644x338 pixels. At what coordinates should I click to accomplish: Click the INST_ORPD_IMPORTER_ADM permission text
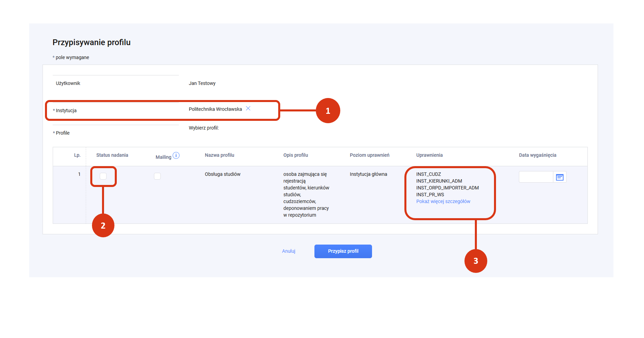pos(447,188)
